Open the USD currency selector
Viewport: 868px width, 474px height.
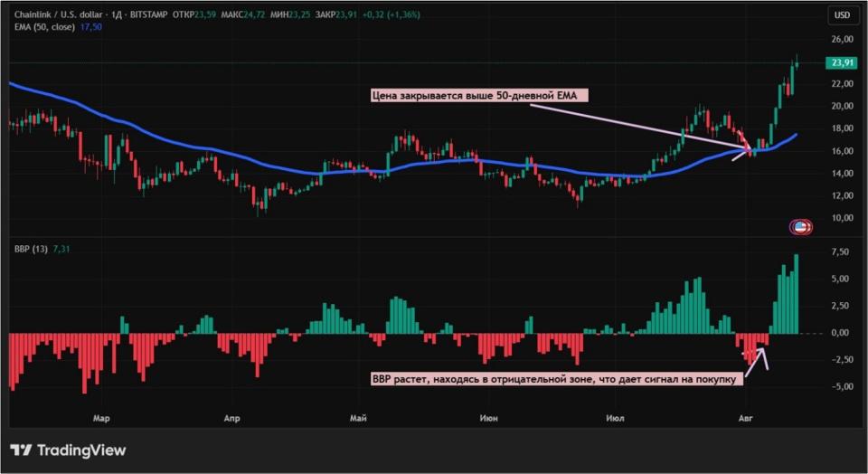(x=842, y=15)
